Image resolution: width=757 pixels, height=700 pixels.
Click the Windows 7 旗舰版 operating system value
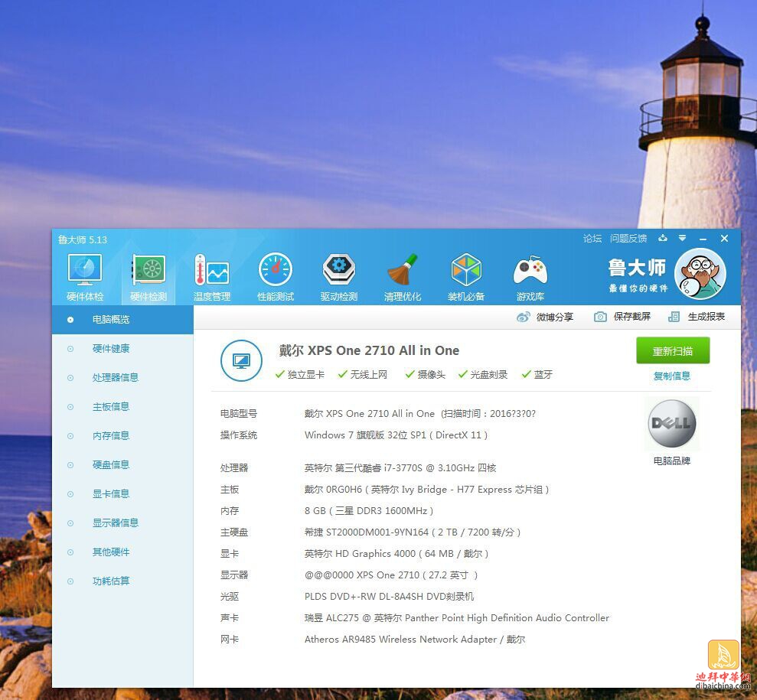coord(396,435)
